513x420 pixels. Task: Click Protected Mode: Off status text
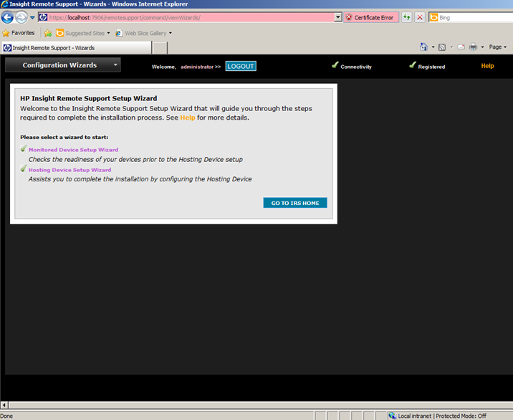click(x=461, y=416)
